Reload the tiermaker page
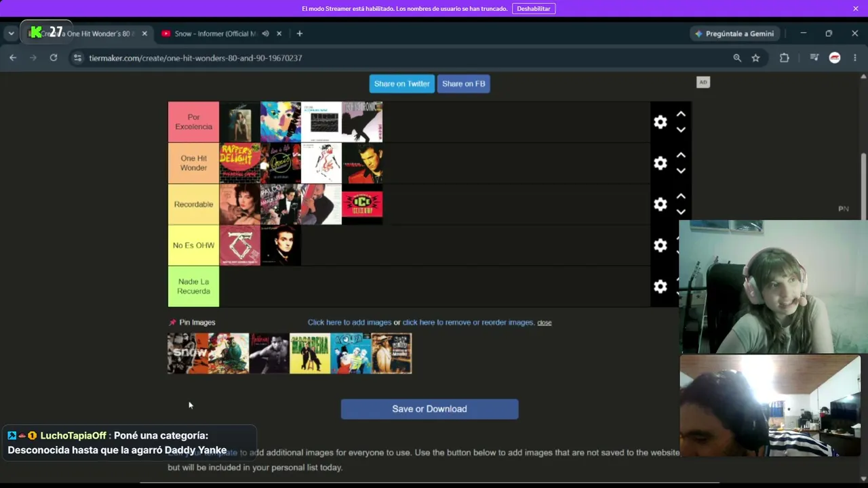 click(x=54, y=58)
